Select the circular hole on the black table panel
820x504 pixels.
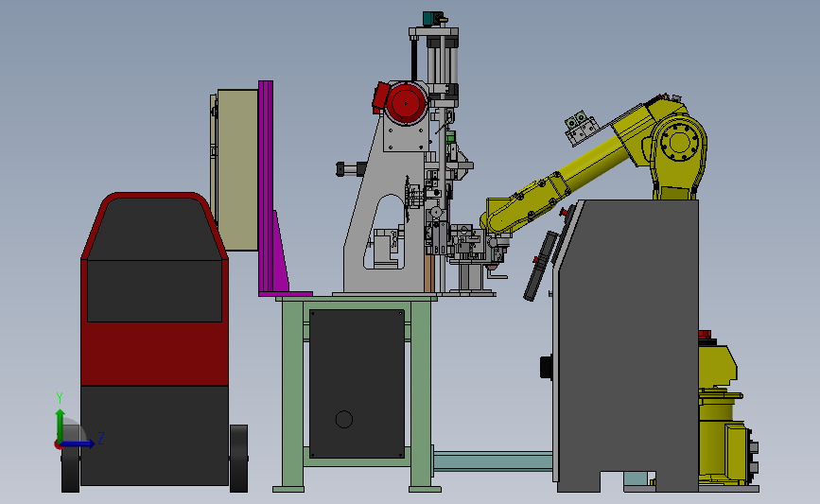click(344, 419)
